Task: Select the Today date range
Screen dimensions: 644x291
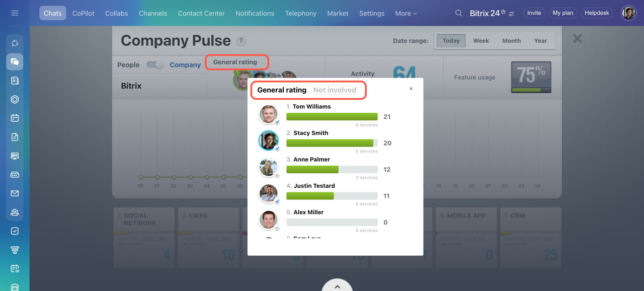Action: pos(451,41)
